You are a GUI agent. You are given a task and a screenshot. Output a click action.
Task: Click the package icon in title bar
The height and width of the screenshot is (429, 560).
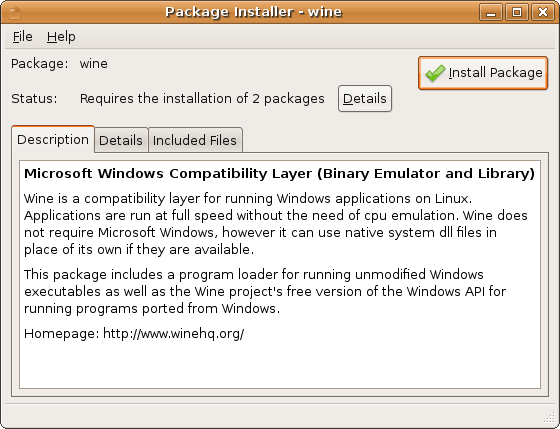tap(14, 13)
